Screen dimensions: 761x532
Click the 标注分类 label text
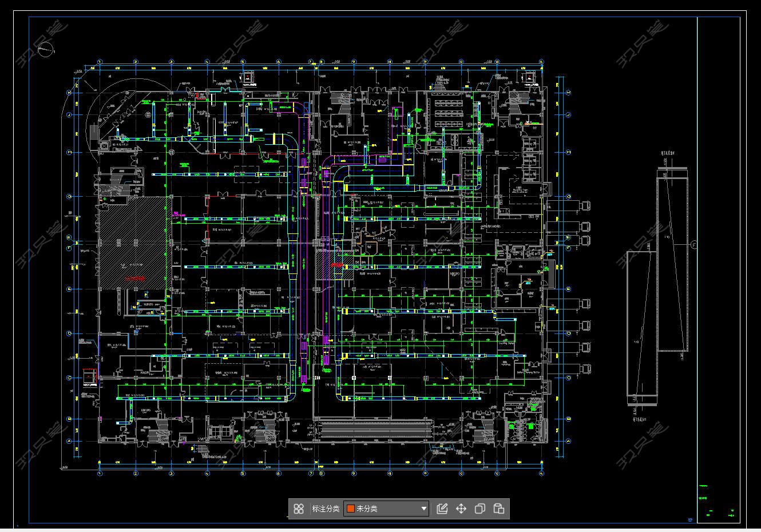click(x=326, y=509)
